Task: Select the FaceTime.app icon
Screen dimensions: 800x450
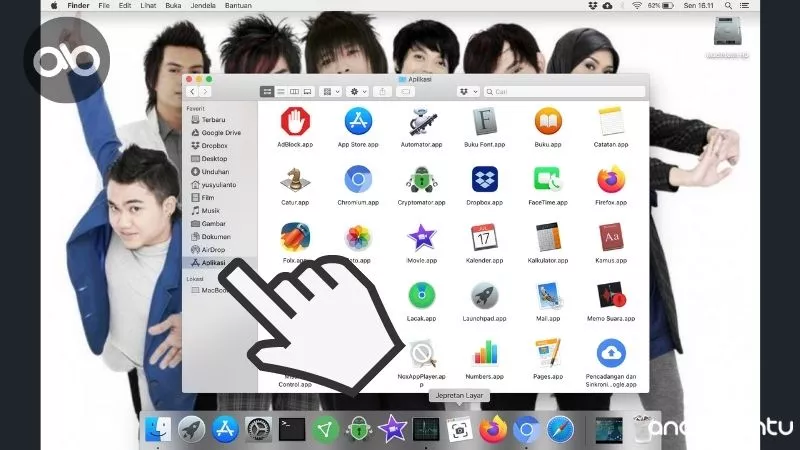Action: 548,180
